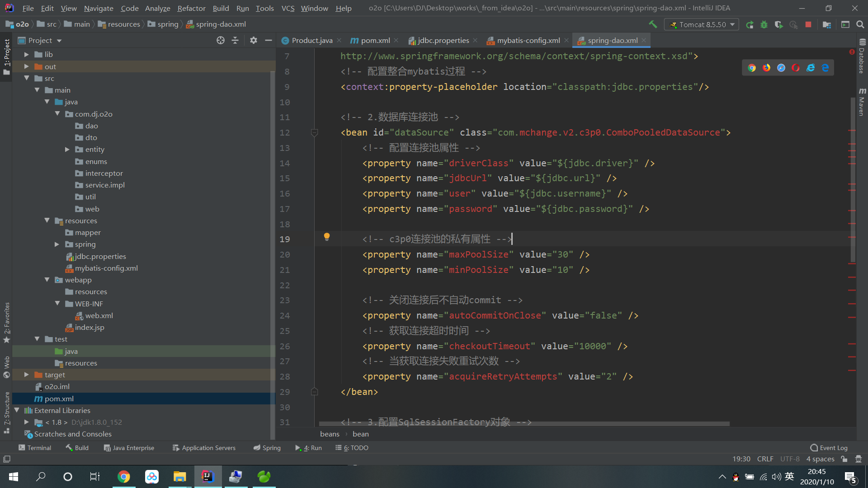The image size is (868, 488).
Task: Open file in Internet Explorer icon
Action: pyautogui.click(x=811, y=68)
